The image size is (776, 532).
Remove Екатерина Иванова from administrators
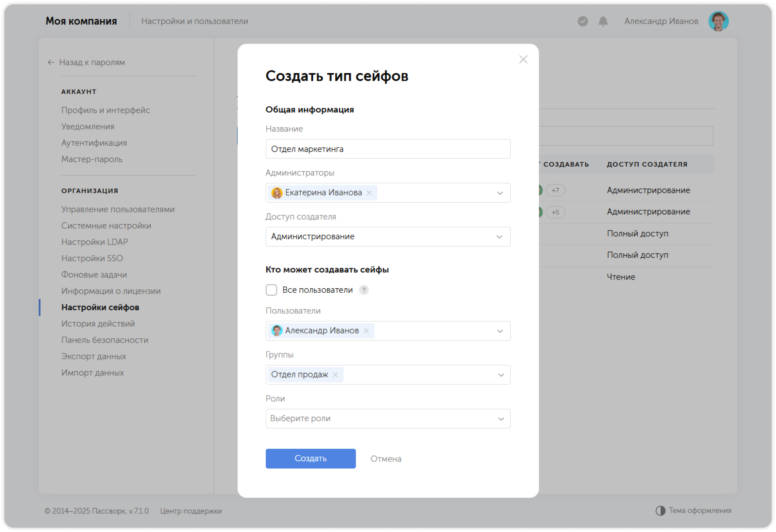click(369, 193)
